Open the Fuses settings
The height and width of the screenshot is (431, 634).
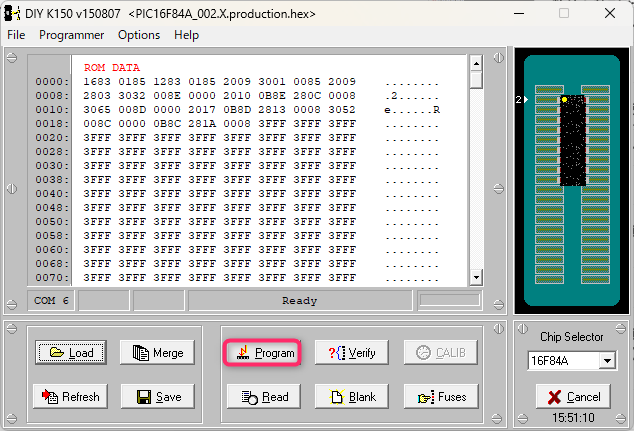pyautogui.click(x=441, y=397)
